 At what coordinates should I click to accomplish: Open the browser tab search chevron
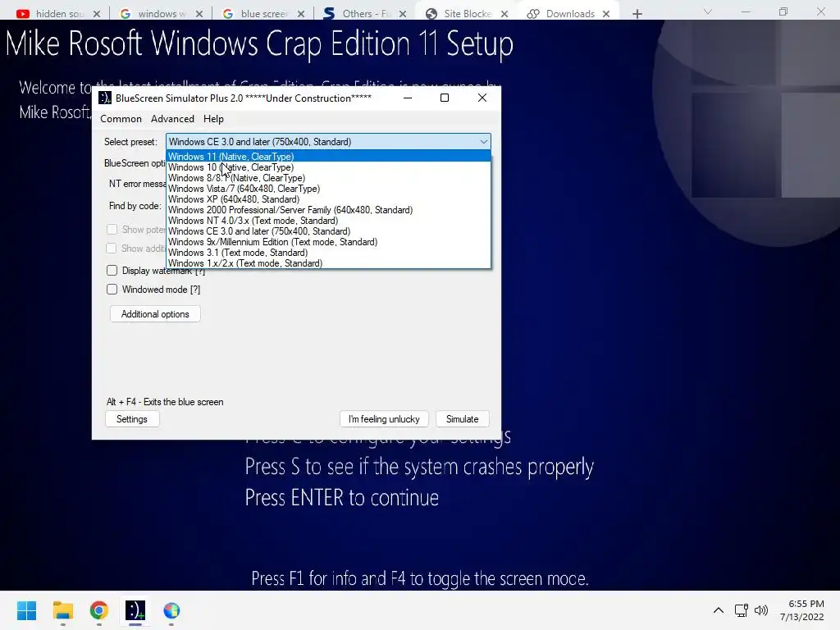[x=708, y=11]
